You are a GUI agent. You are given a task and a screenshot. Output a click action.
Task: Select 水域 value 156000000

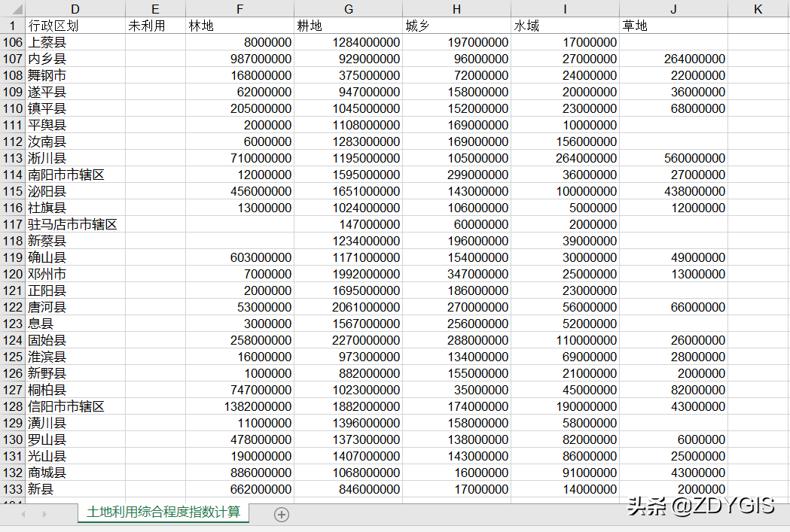(x=565, y=142)
